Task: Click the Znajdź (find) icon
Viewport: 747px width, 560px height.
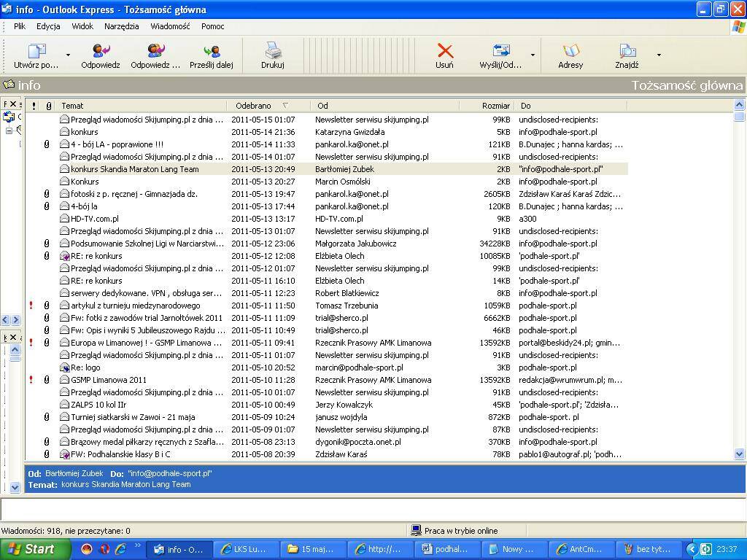Action: point(627,50)
